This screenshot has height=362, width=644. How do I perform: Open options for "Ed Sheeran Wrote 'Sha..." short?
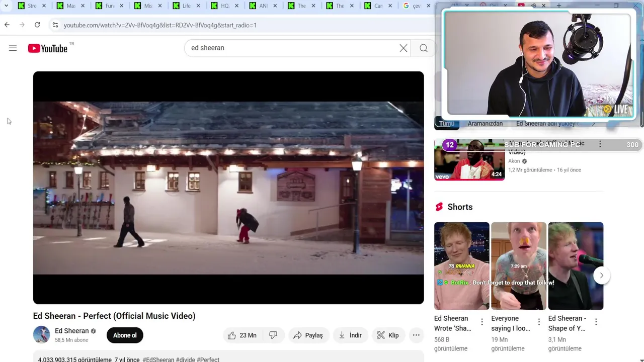[x=482, y=322]
